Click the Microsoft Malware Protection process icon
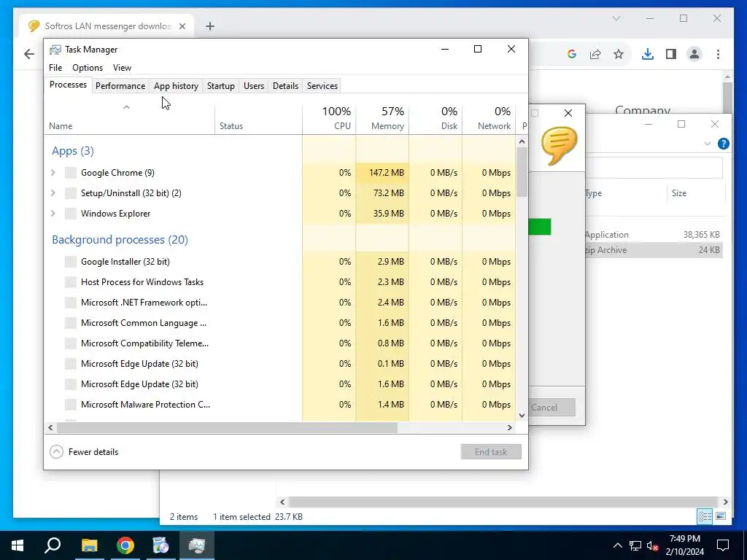747x560 pixels. pos(71,405)
